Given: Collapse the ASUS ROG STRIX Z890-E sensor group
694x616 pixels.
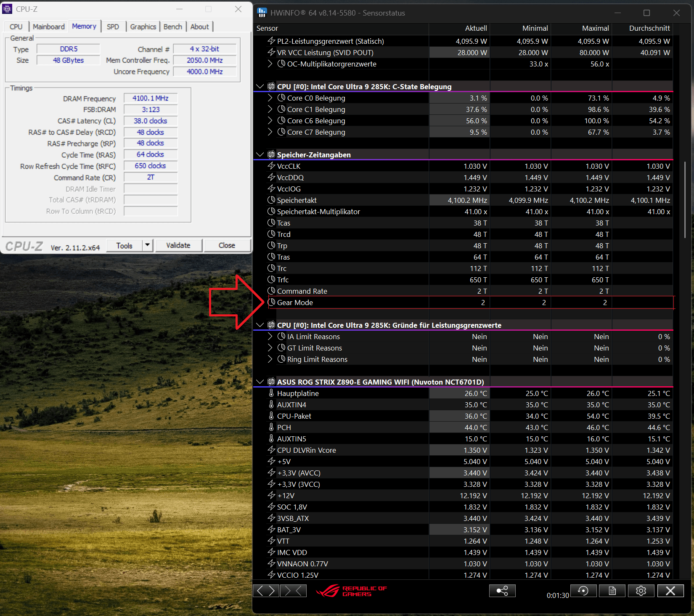Looking at the screenshot, I should (260, 382).
